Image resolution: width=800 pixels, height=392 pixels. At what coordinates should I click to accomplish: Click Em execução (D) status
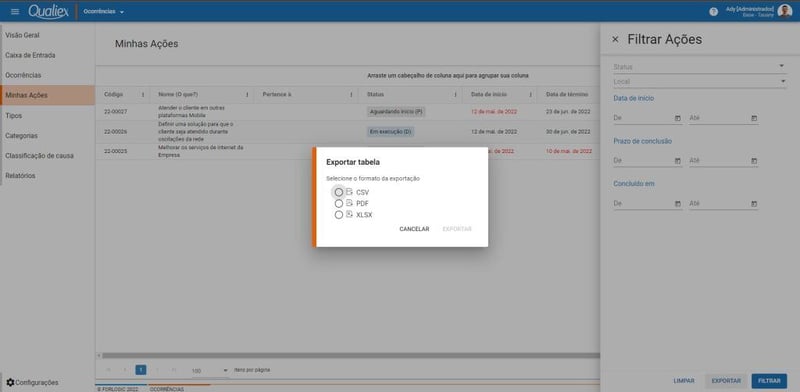click(390, 132)
